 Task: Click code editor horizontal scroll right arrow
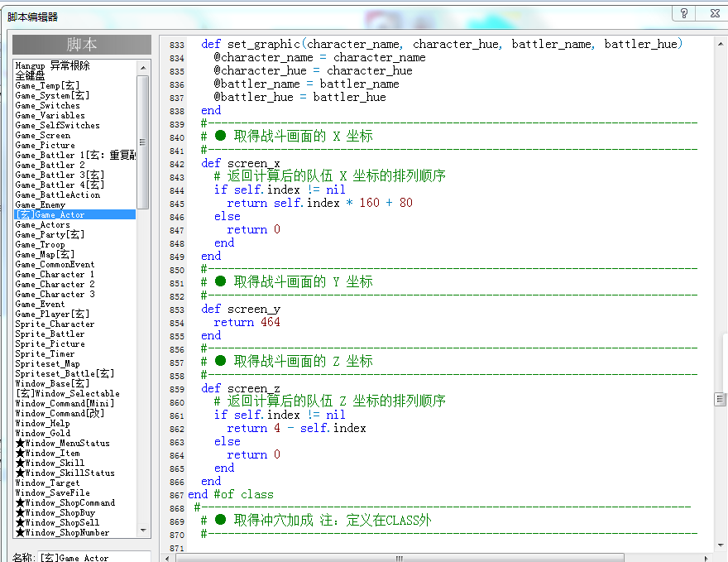[706, 558]
